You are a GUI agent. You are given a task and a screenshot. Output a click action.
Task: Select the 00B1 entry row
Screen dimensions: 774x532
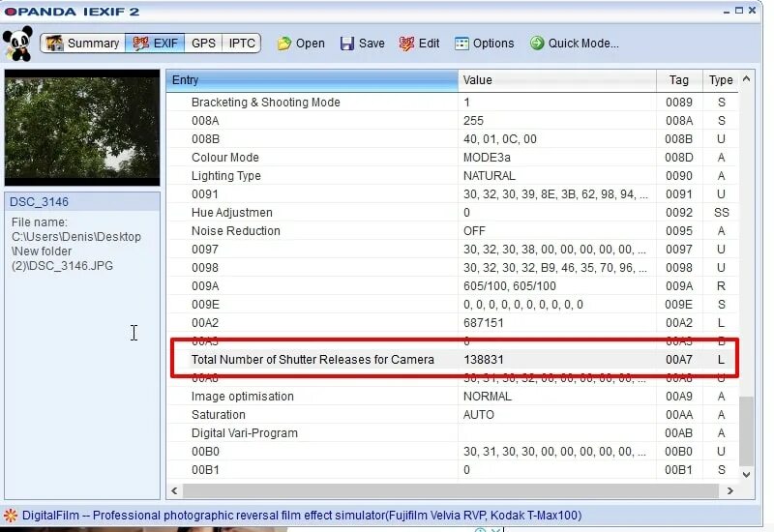(x=452, y=470)
